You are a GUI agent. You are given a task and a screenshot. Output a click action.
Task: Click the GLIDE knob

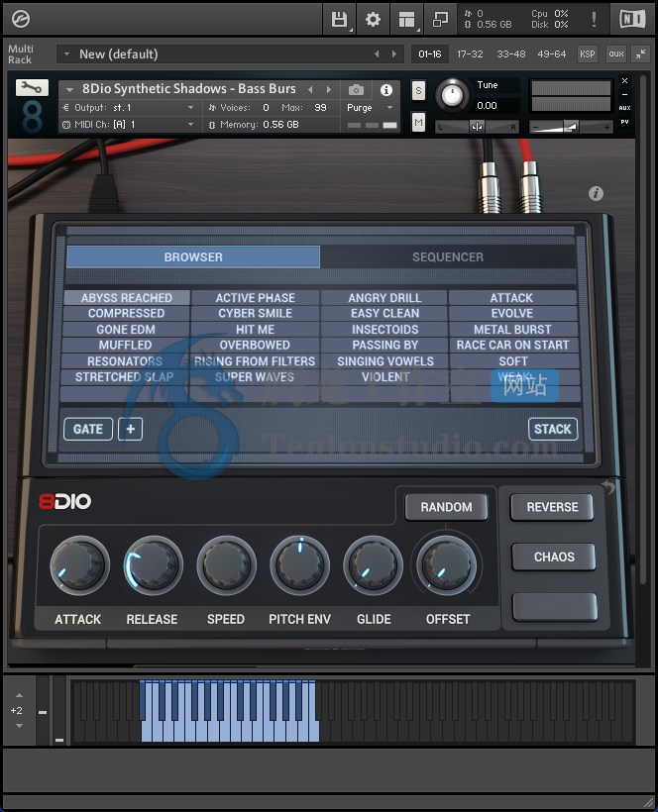click(x=373, y=565)
